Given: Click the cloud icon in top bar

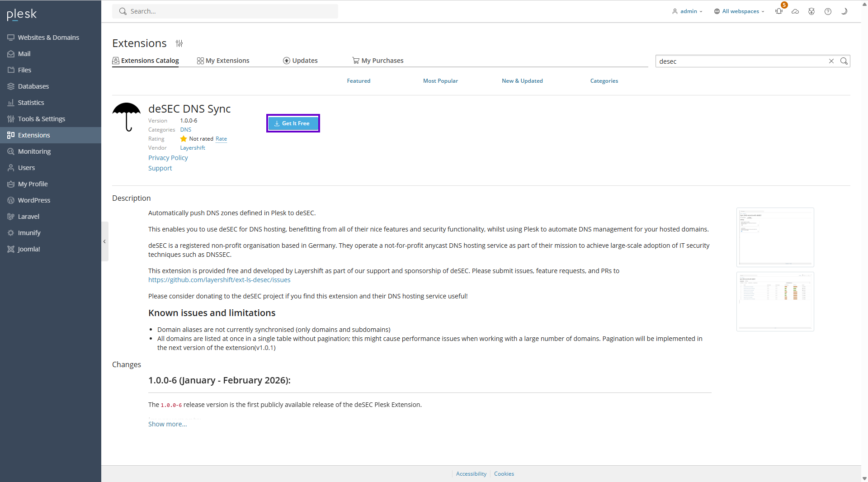Looking at the screenshot, I should point(795,12).
